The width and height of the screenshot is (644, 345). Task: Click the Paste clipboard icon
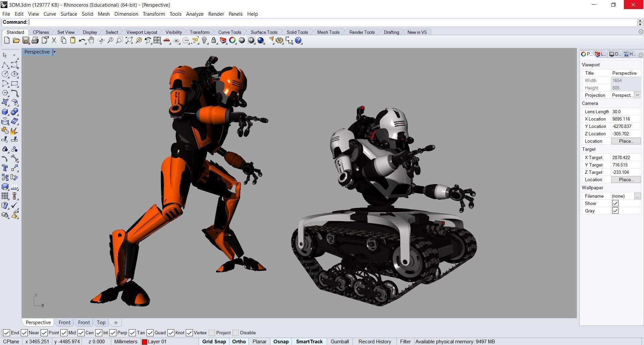pyautogui.click(x=72, y=41)
